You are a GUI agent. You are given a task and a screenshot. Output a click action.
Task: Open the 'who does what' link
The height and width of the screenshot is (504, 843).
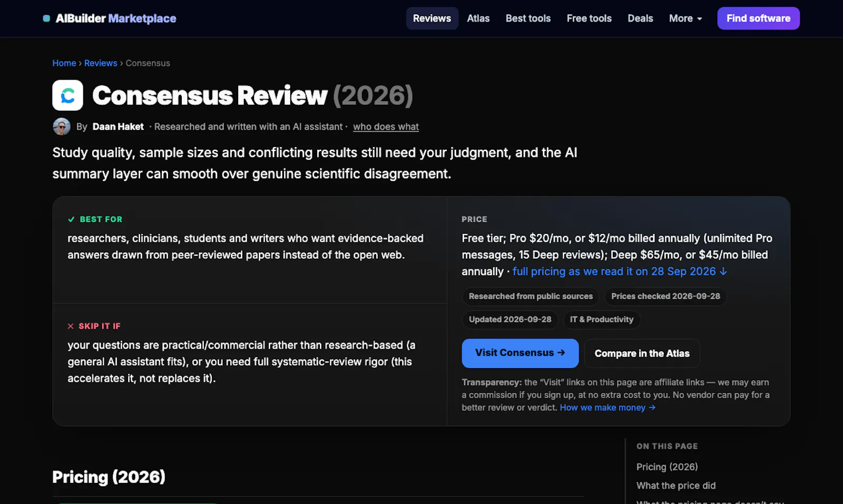[386, 127]
